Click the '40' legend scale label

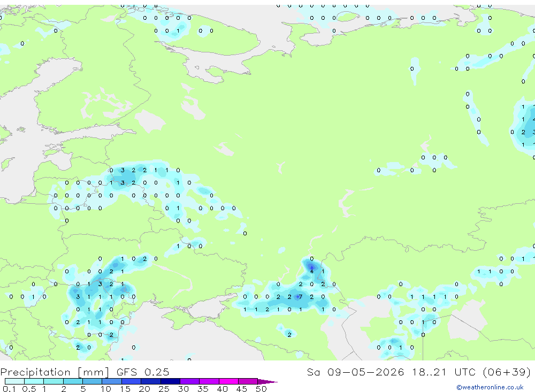223,389
